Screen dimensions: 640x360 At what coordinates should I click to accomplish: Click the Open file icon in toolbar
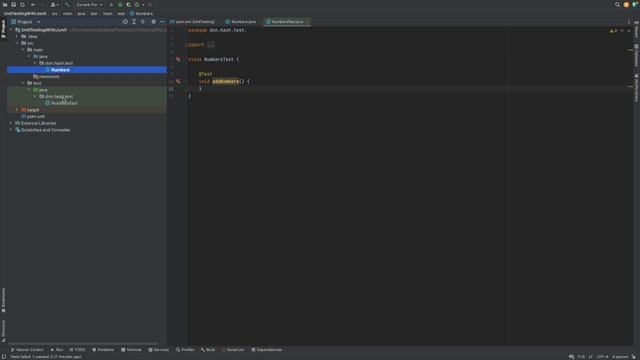click(5, 4)
